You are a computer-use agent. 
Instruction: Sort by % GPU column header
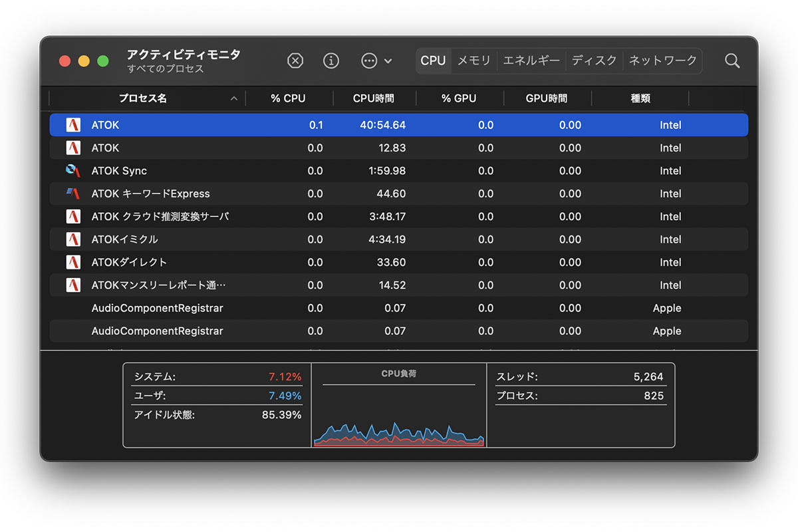[x=459, y=98]
